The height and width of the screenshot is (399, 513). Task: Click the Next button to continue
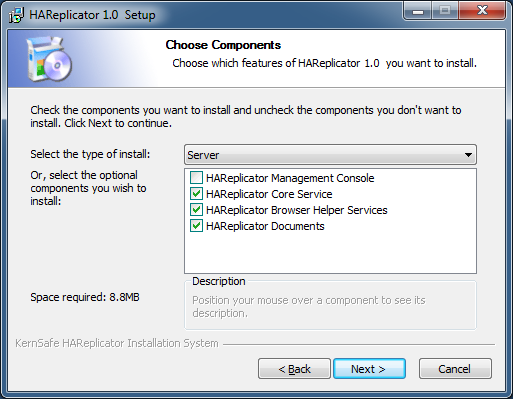(x=369, y=369)
